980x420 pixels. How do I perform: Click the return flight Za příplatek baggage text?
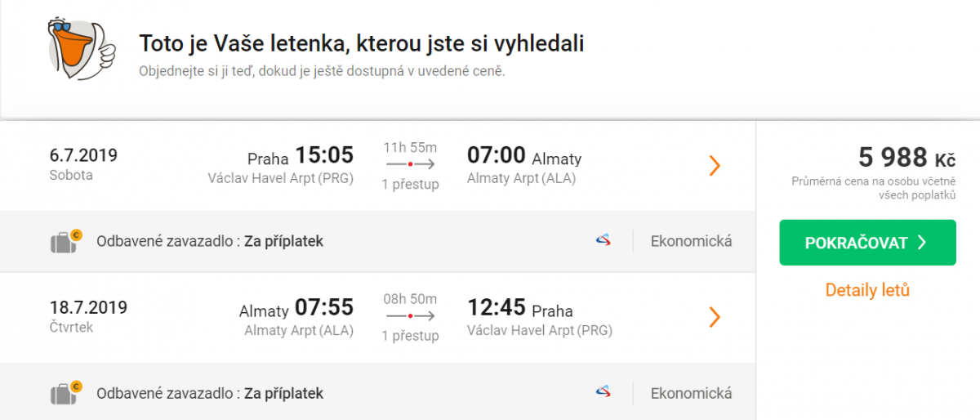point(283,393)
